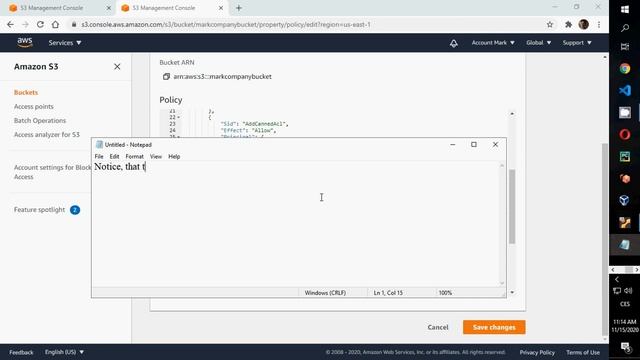Show hidden system tray icons
Viewport: 640px width, 360px height.
tap(617, 280)
